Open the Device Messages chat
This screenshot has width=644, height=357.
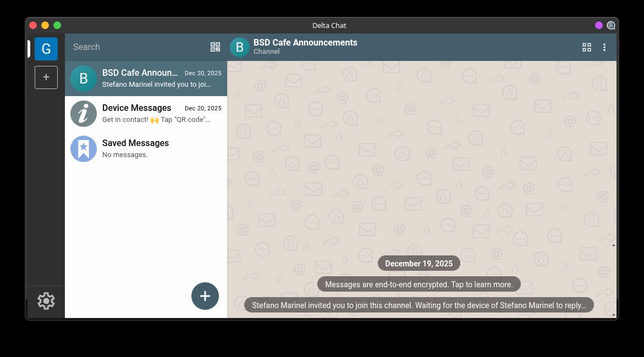click(x=146, y=114)
